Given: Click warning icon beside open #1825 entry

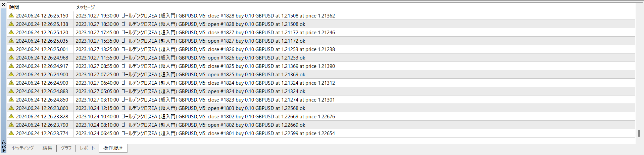Looking at the screenshot, I should tap(11, 74).
